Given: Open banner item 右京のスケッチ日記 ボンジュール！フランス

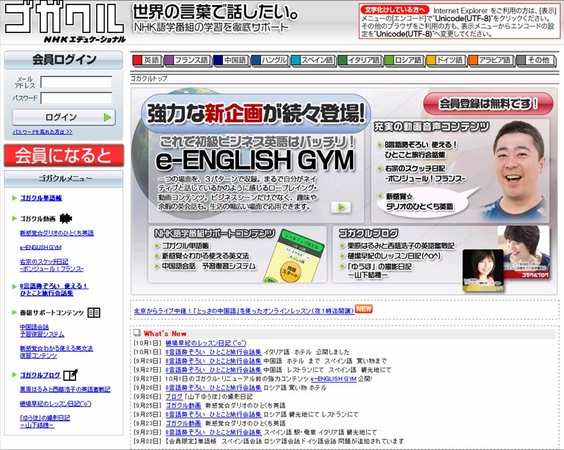Looking at the screenshot, I should coord(425,173).
